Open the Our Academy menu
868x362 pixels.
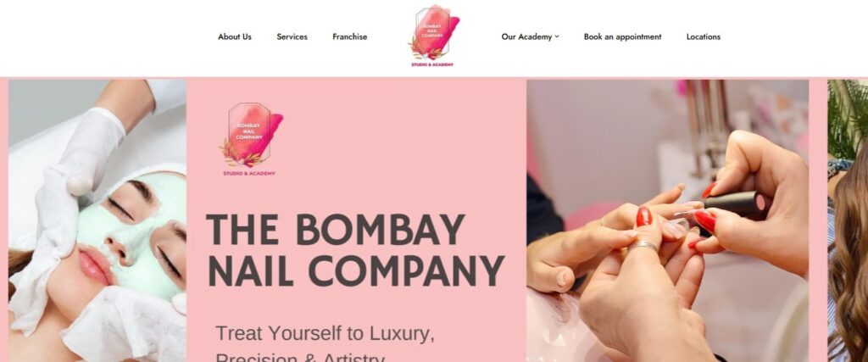(530, 36)
